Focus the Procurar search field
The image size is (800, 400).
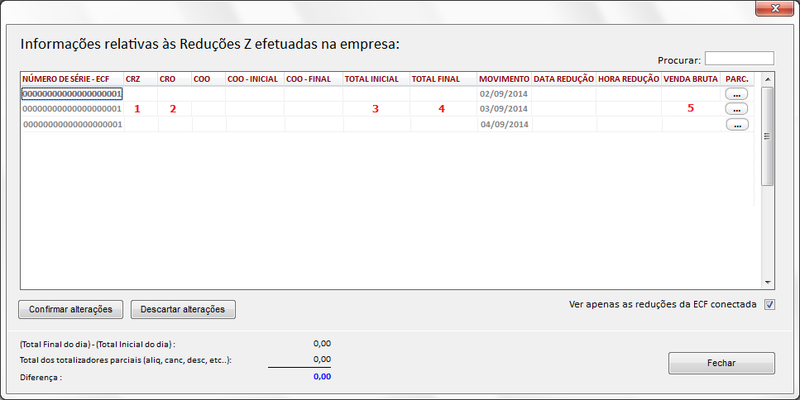(x=739, y=59)
